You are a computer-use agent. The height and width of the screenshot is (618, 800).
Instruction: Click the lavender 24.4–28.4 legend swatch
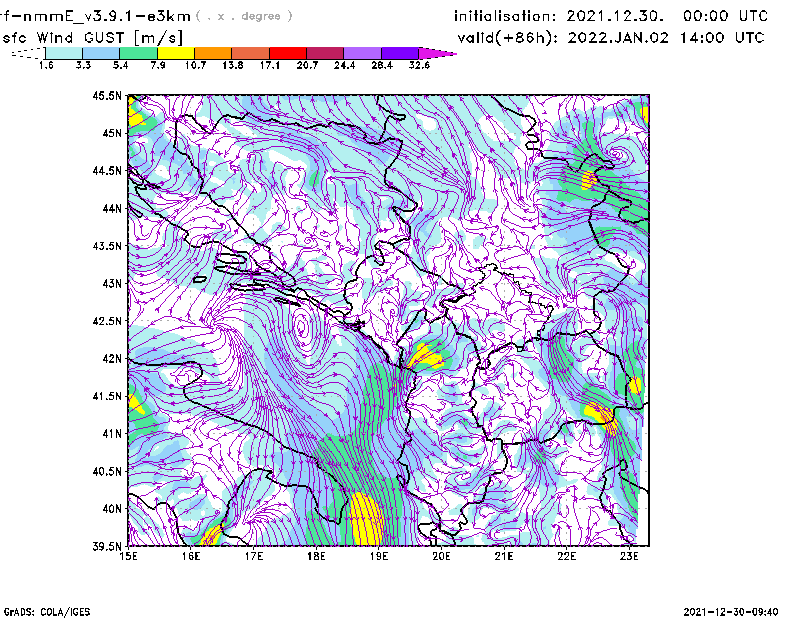click(x=362, y=54)
